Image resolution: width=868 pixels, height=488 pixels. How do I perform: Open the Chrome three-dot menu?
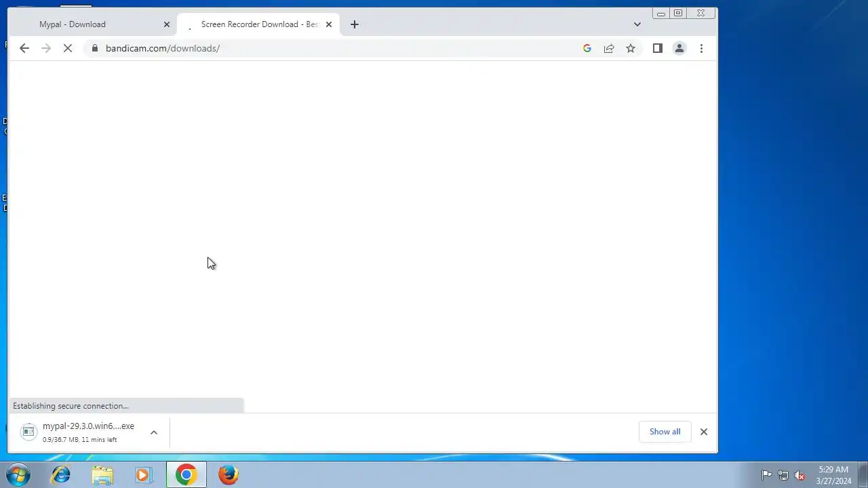point(701,48)
